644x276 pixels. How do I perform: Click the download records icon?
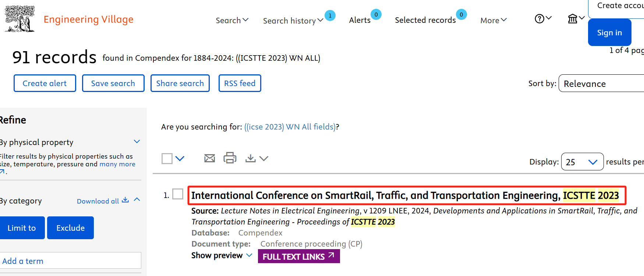pos(251,158)
